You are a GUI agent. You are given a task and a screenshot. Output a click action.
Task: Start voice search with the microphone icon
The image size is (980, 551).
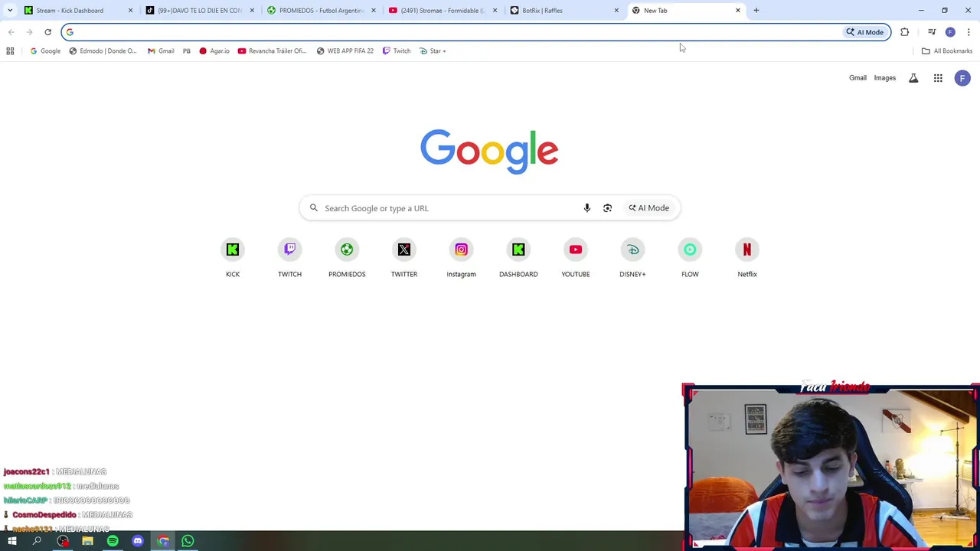587,208
